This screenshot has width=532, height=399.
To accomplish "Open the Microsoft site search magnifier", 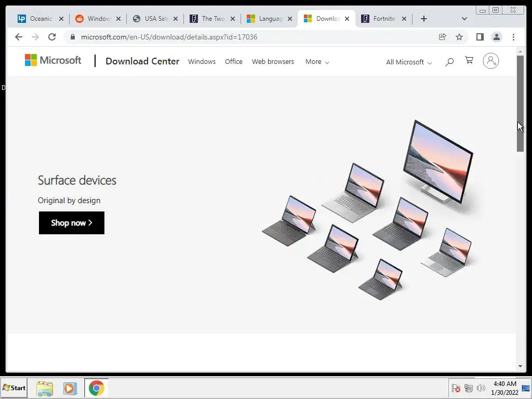I will [449, 62].
